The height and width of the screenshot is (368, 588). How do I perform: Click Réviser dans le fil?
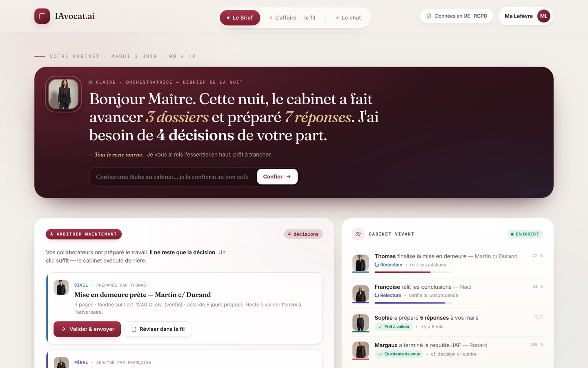[158, 329]
